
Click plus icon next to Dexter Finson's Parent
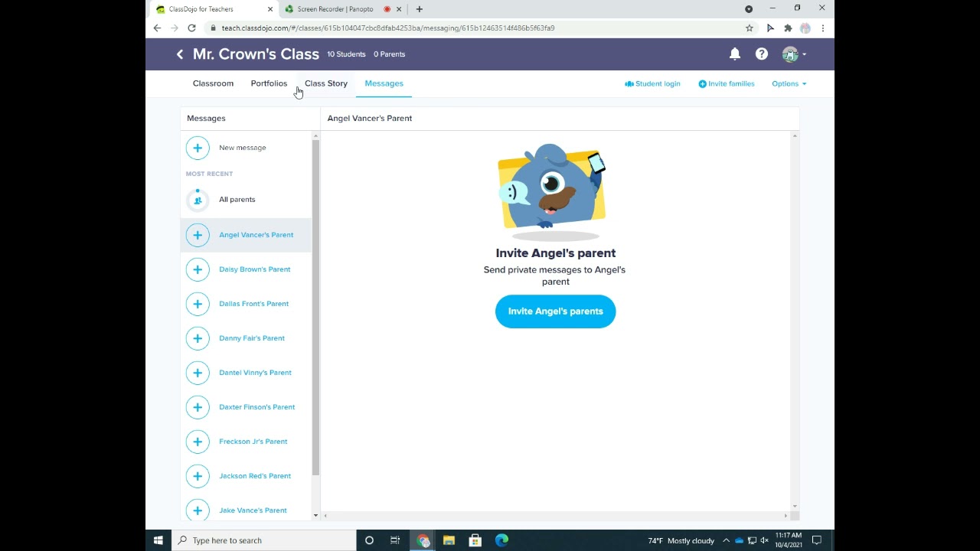198,407
